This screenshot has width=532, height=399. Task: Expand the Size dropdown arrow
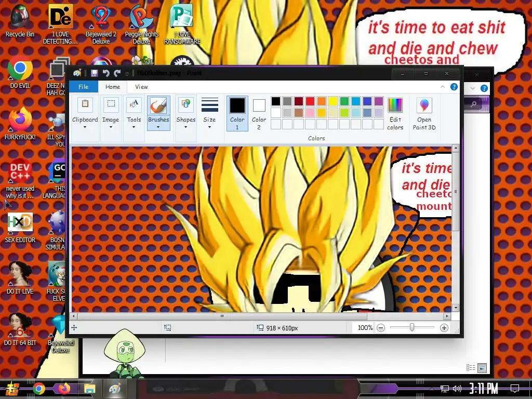tap(209, 127)
